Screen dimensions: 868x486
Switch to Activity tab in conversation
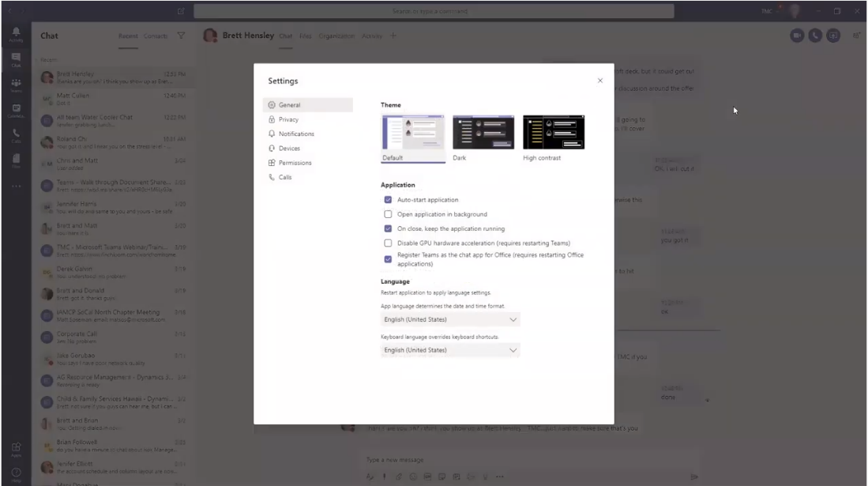coord(372,36)
